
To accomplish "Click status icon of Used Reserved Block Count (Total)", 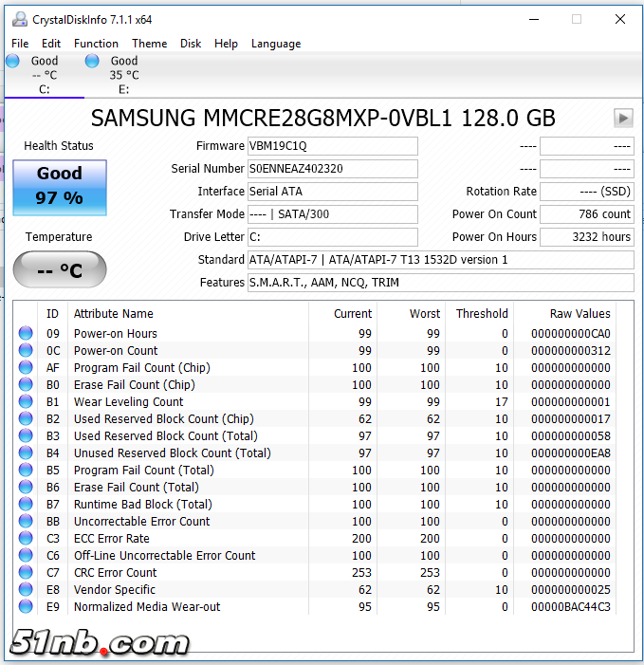I will click(26, 435).
